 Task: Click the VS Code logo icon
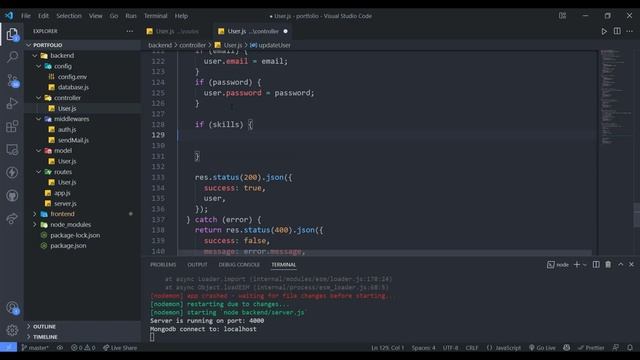coord(9,16)
